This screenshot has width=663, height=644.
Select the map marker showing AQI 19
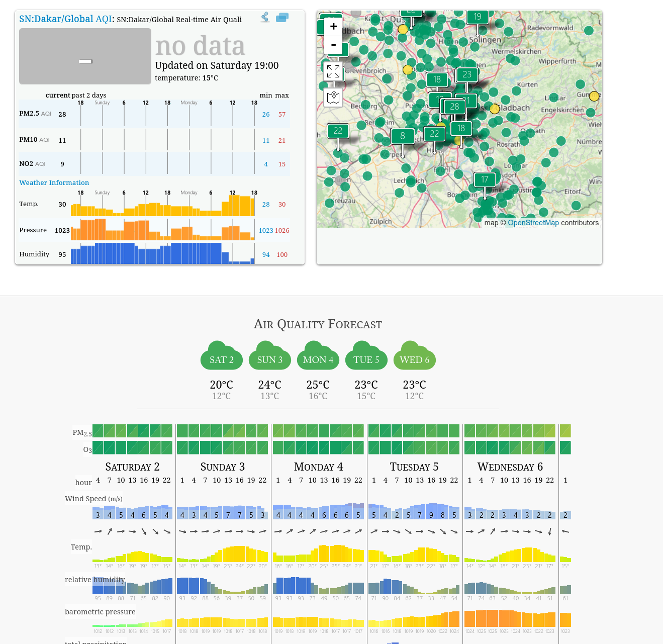478,17
